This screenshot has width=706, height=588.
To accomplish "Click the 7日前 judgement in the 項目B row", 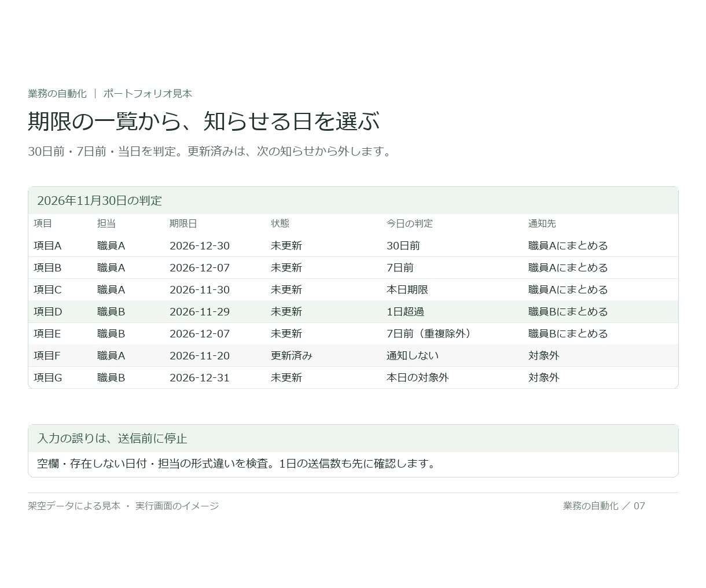I will [400, 268].
